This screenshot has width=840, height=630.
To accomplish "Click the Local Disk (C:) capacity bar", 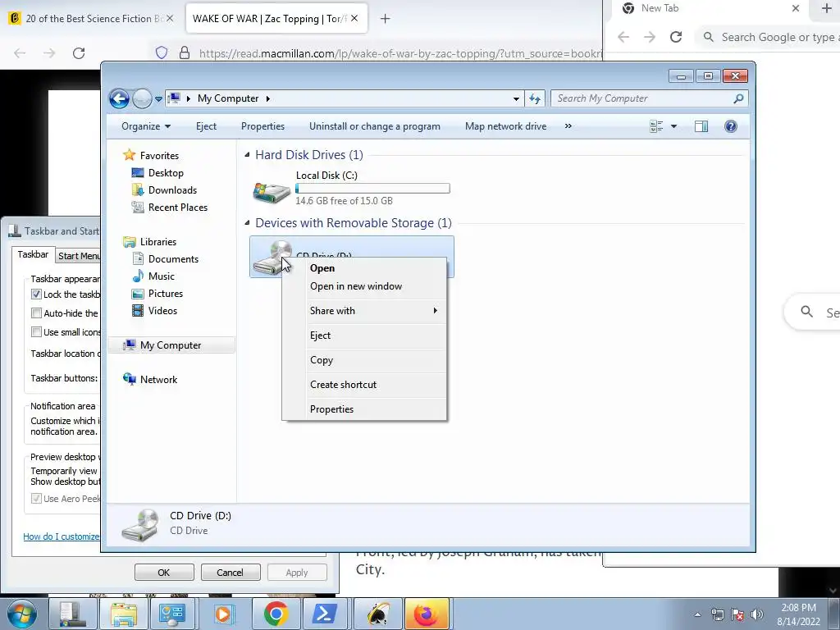I will point(373,189).
